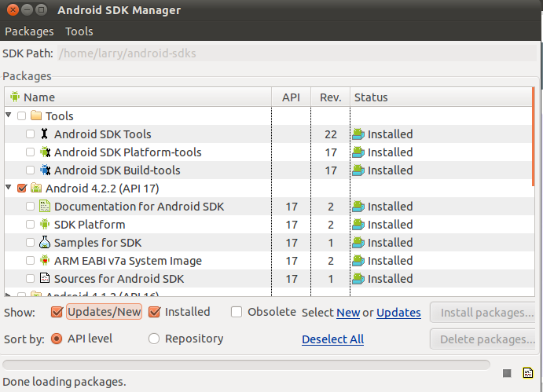Screen dimensions: 543x392
Task: Click the Deselect All link
Action: tap(332, 339)
